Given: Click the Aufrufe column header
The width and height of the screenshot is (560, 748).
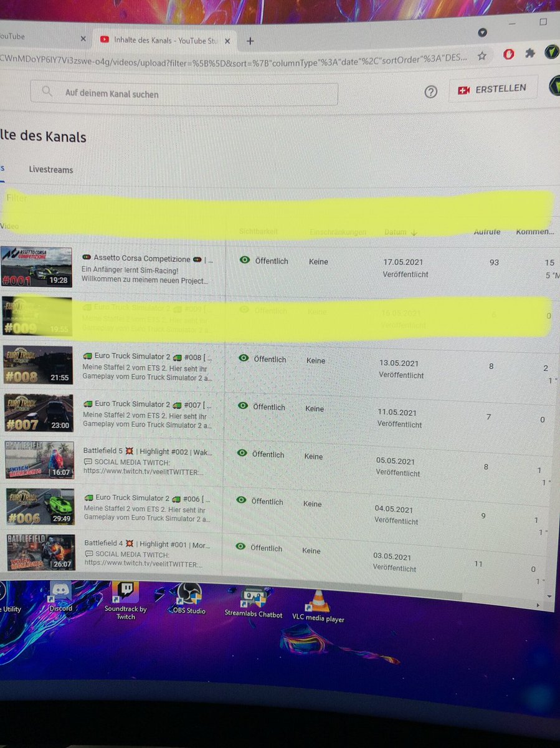Looking at the screenshot, I should pyautogui.click(x=486, y=232).
